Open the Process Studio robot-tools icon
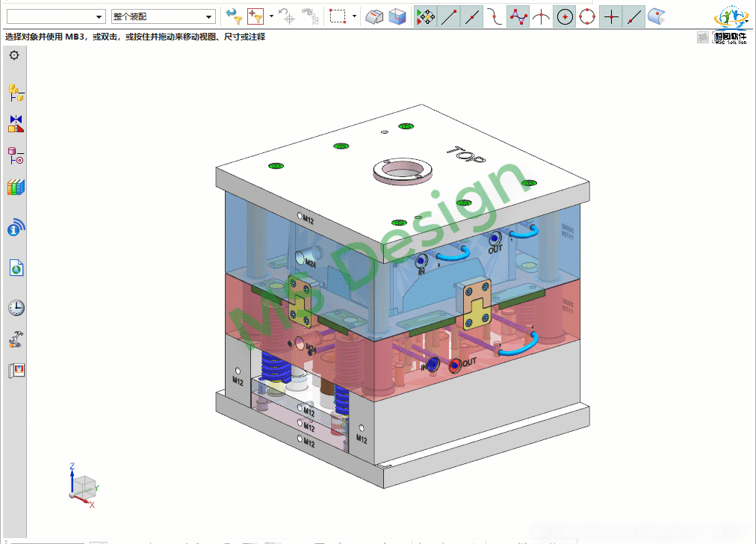Viewport: 756px width, 544px height. click(16, 339)
